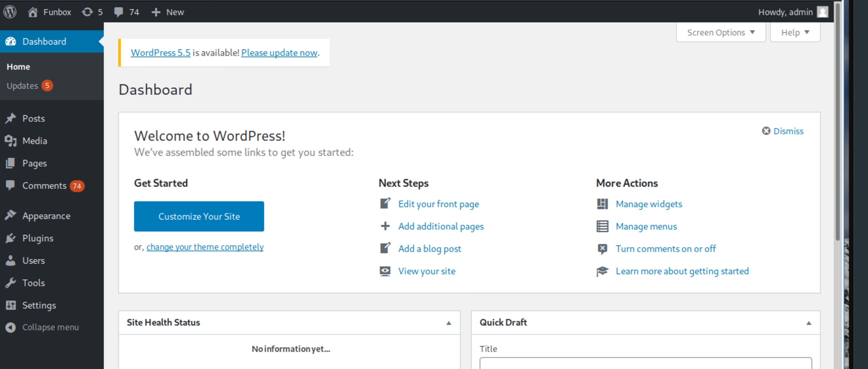Screen dimensions: 868x369
Task: Click the plus New icon in admin bar
Action: 156,12
